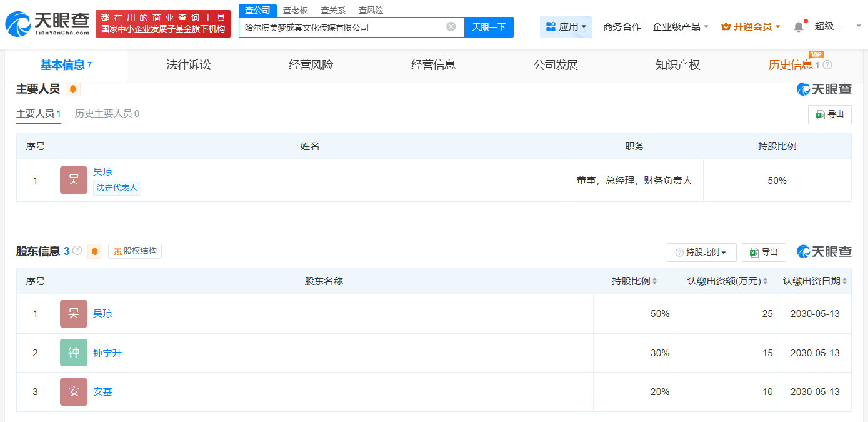Expand the 企业级产品 dropdown
Viewport: 868px width, 422px height.
tap(680, 27)
